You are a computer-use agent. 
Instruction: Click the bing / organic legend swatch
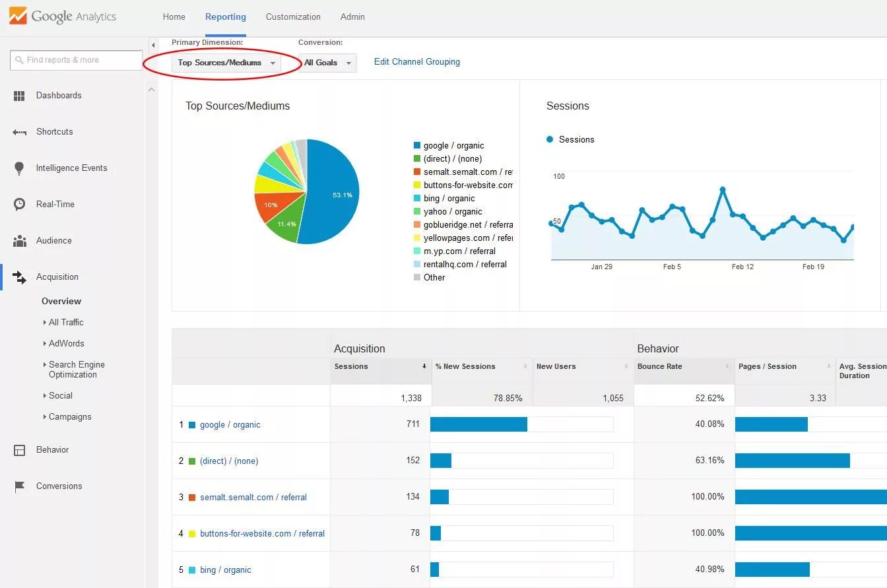[417, 199]
